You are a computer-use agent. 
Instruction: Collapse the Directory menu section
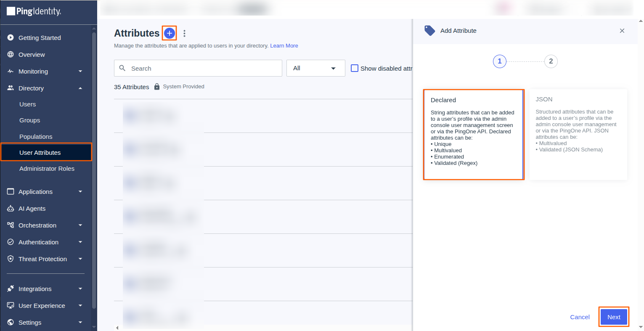coord(80,88)
